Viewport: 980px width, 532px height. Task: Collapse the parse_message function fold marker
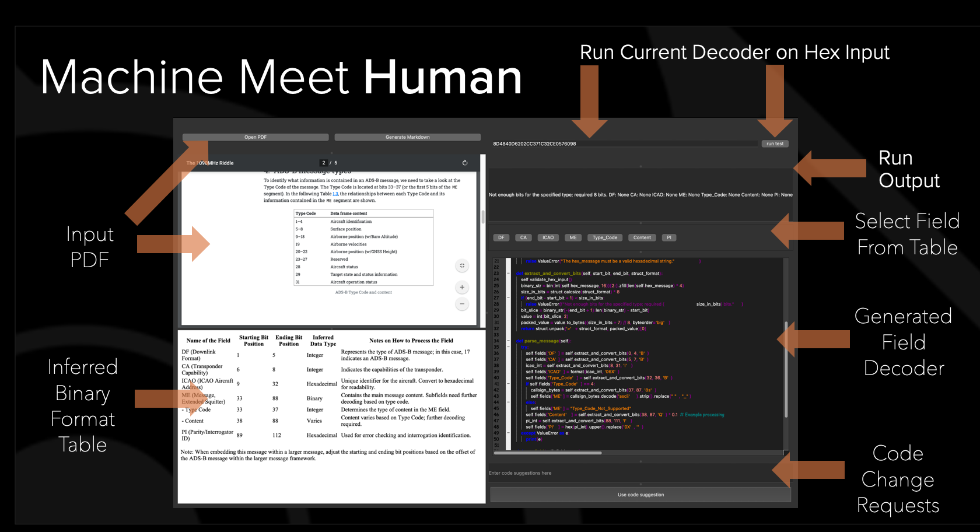click(509, 341)
